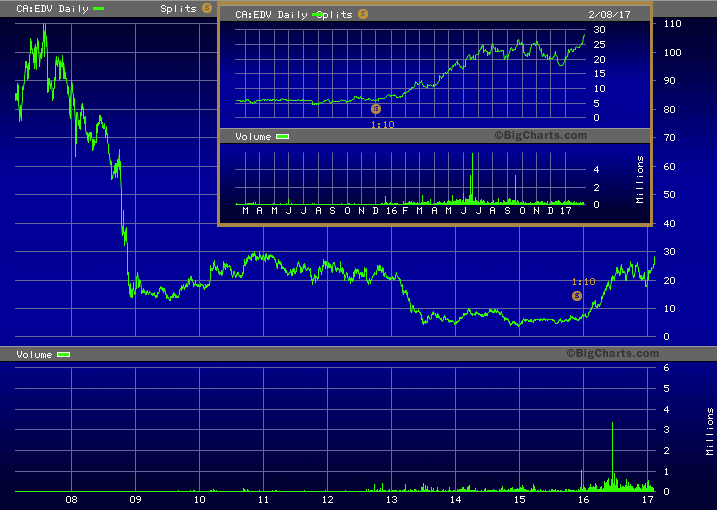Click the green line legend in inset chart title

(x=317, y=14)
